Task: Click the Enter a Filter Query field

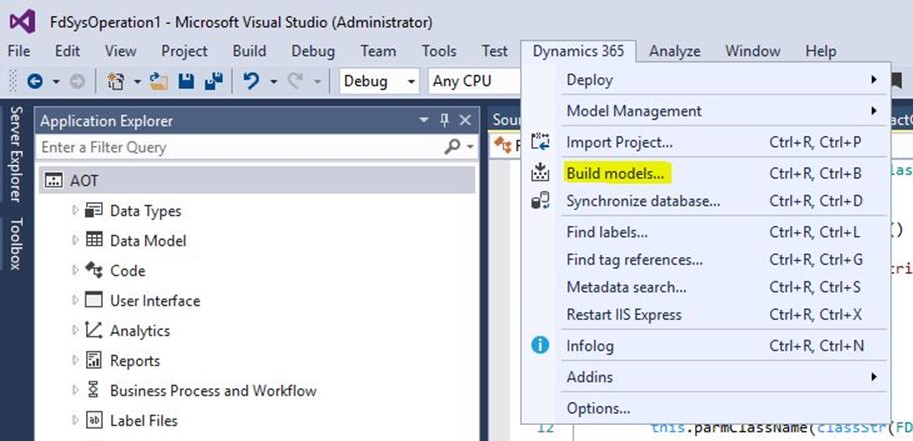Action: tap(240, 147)
